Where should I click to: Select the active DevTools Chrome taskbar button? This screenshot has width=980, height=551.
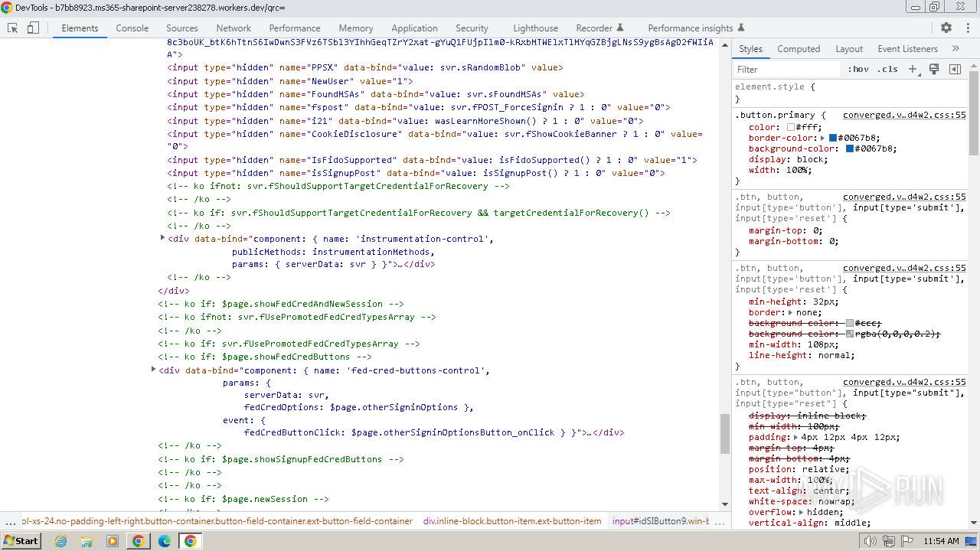coord(191,541)
